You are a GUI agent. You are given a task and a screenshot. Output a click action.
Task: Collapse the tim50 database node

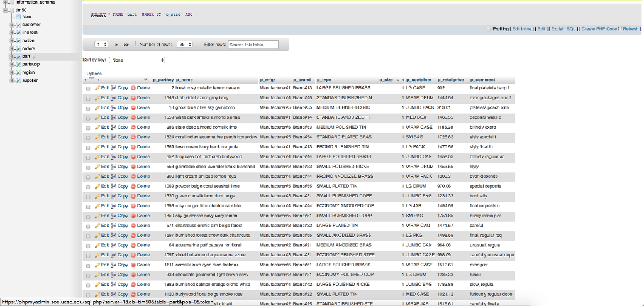pyautogui.click(x=5, y=10)
